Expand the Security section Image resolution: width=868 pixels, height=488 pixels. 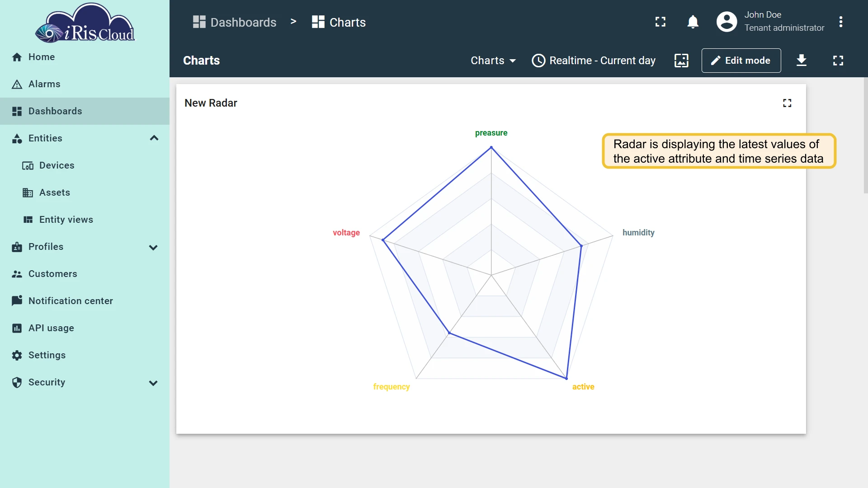click(x=153, y=383)
